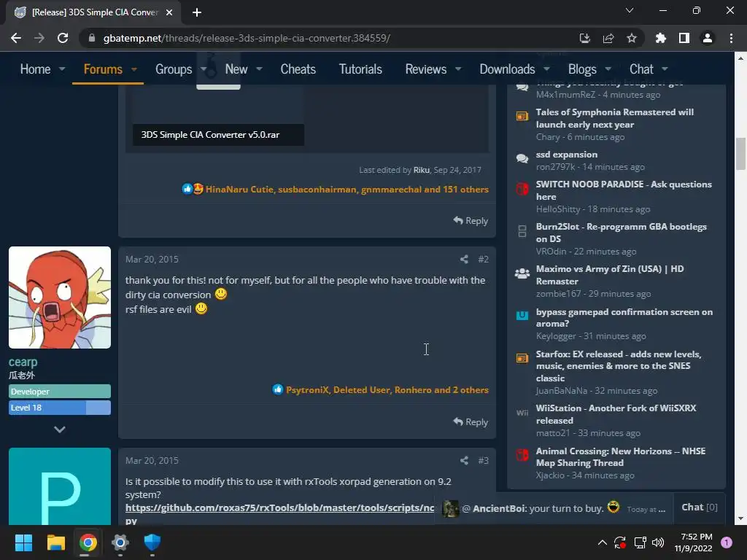
Task: Expand the Reviews dropdown arrow
Action: (458, 69)
